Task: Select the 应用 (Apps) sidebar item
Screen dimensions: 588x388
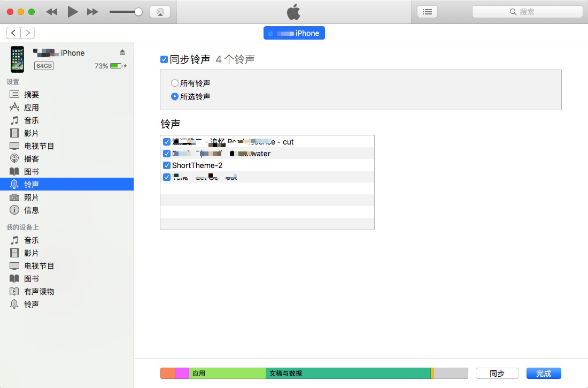Action: 30,107
